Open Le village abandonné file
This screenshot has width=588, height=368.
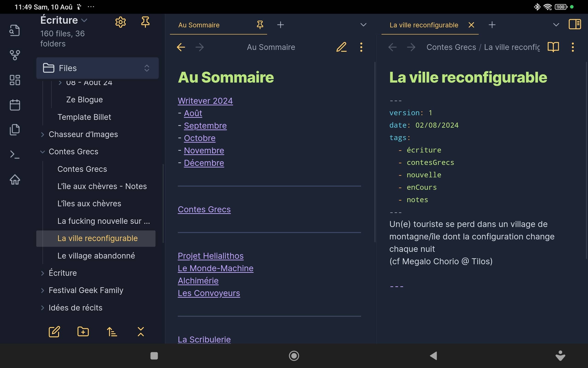(96, 256)
